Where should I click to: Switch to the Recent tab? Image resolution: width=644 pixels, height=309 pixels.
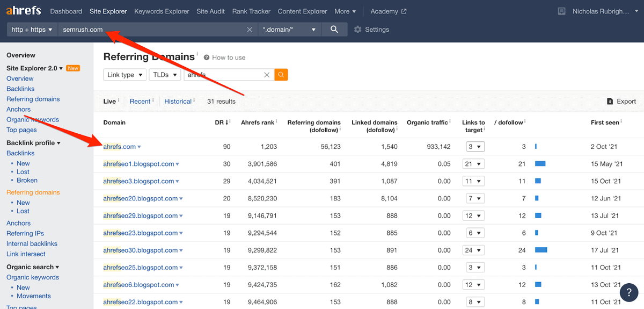140,101
